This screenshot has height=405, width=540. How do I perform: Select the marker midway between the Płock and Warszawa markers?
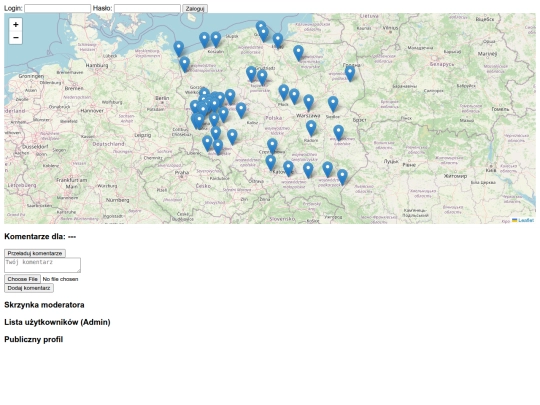(294, 97)
